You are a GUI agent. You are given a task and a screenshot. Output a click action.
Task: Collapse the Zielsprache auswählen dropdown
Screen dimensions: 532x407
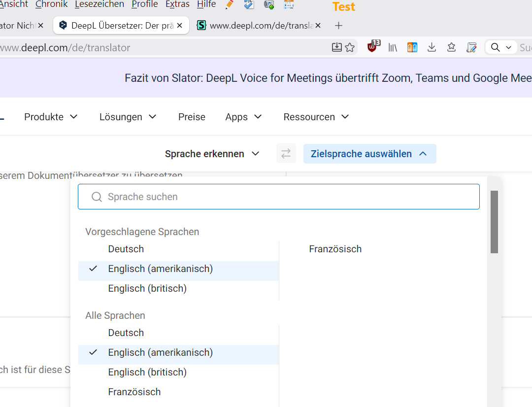point(369,154)
